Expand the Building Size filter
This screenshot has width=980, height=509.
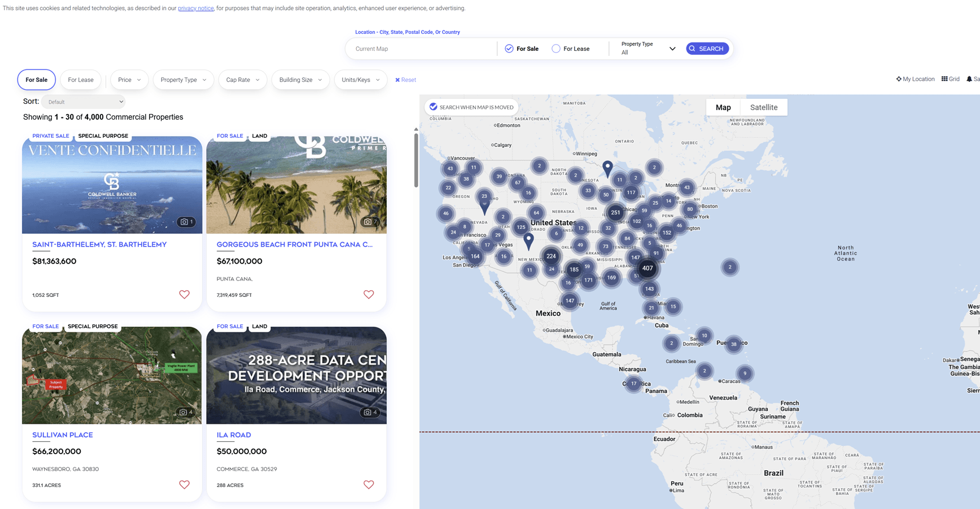pyautogui.click(x=300, y=80)
